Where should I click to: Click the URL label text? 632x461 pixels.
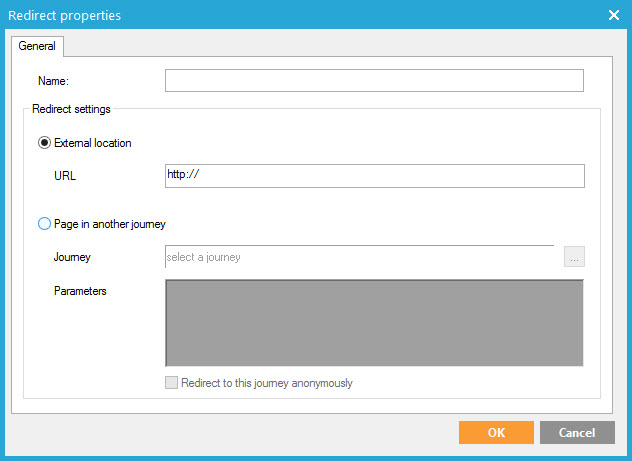[x=65, y=176]
